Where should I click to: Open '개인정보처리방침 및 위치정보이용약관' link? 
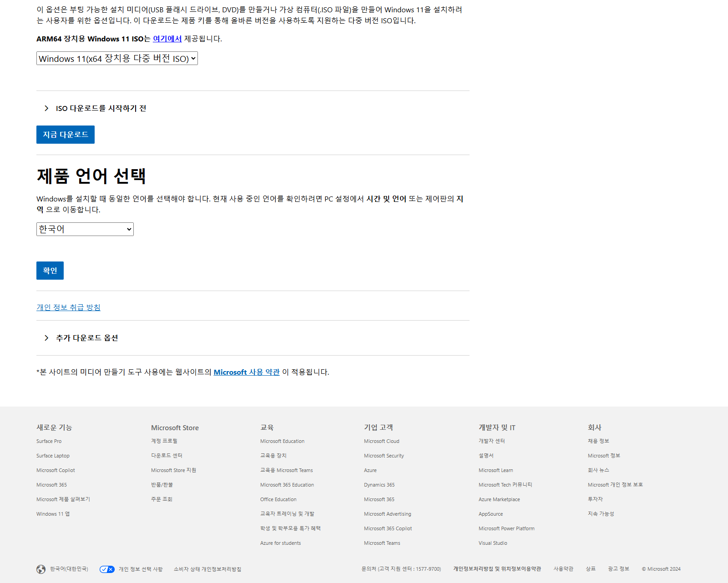(497, 569)
